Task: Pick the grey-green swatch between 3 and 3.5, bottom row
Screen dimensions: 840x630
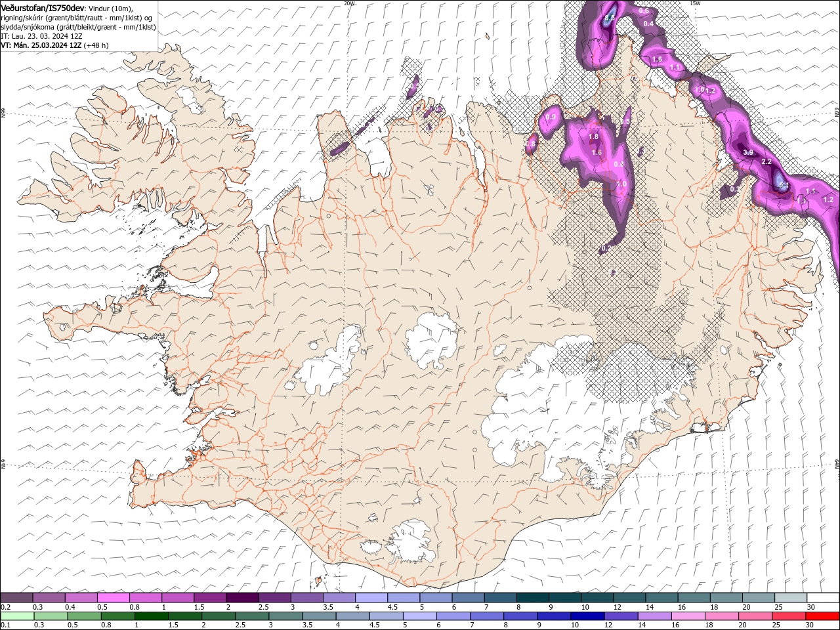Action: (x=285, y=616)
